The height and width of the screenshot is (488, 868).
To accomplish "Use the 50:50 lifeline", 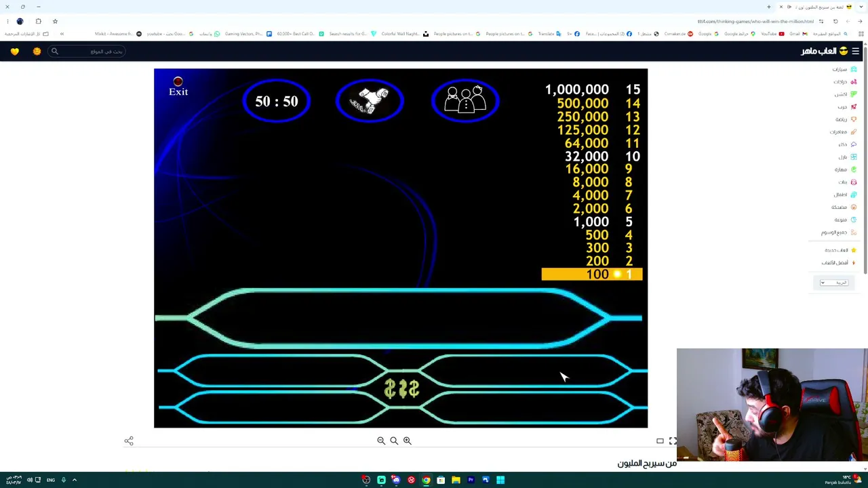I will (276, 101).
